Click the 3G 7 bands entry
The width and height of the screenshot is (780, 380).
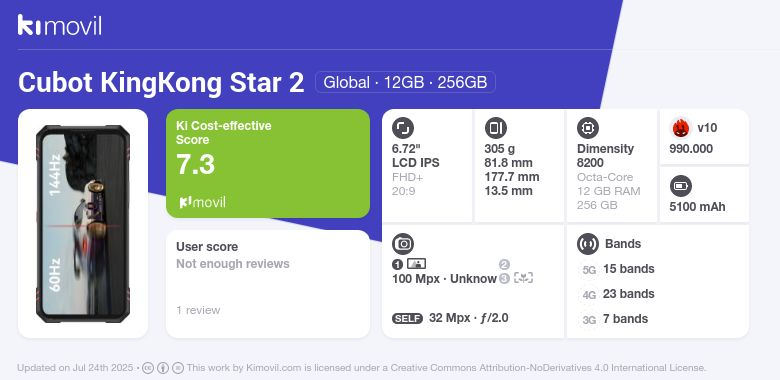click(x=614, y=319)
